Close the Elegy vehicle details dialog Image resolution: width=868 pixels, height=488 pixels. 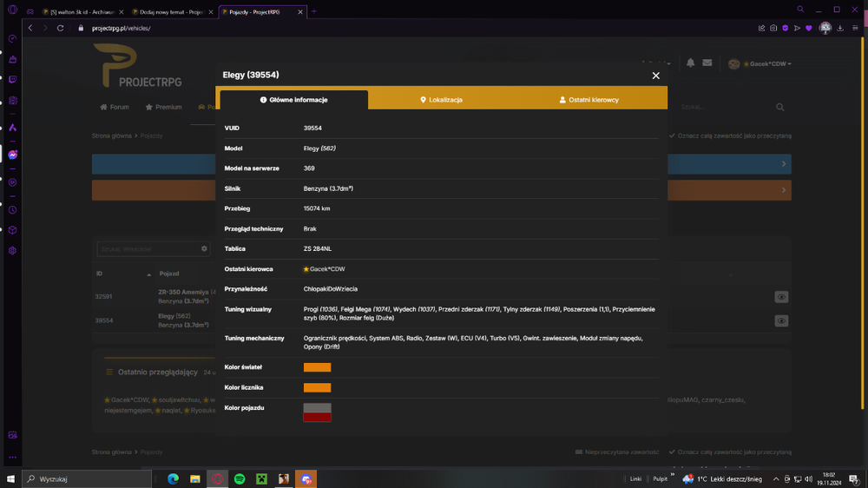click(655, 76)
